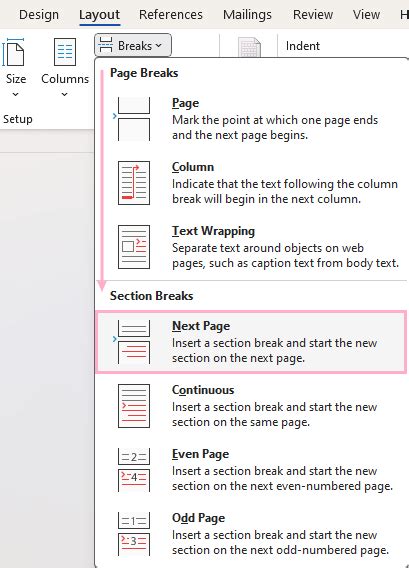Insert a Page break
This screenshot has height=568, width=409.
[250, 119]
